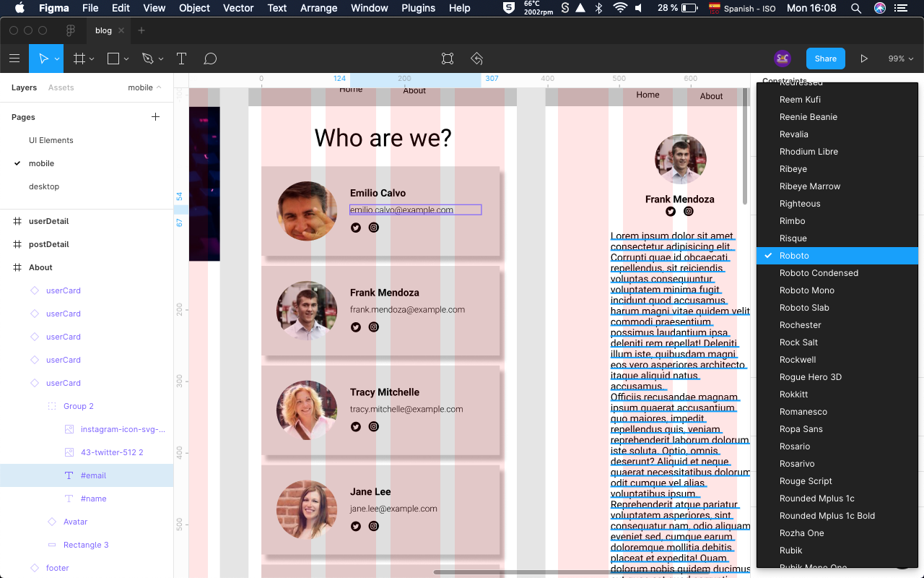Click Emilio Calvo avatar photo

pos(307,211)
